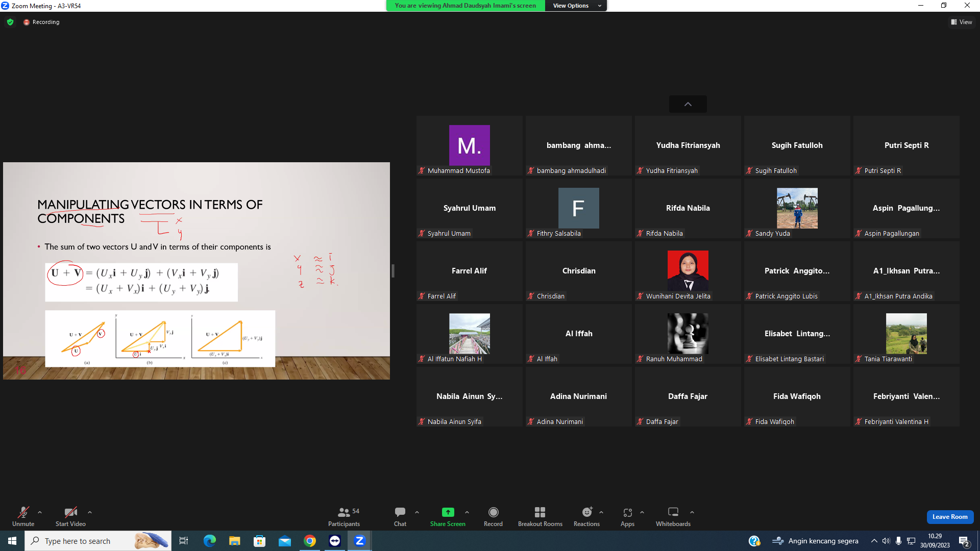Select Febriyanti Valentina H's video tile
This screenshot has width=980, height=551.
(x=906, y=397)
